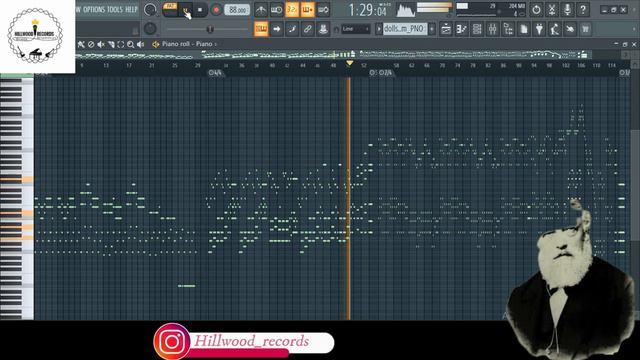Screen dimensions: 640x360
Task: Click the oscilloscope waveform display
Action: (405, 10)
